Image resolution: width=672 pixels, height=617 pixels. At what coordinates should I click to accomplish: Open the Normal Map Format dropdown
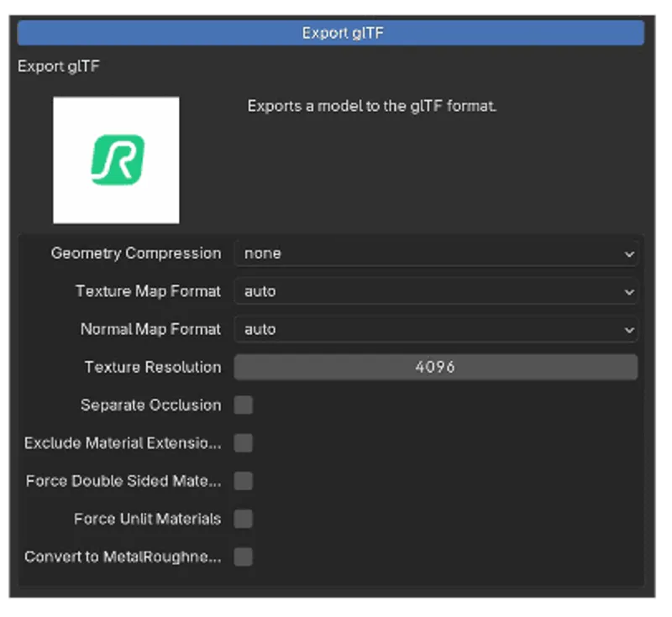(x=436, y=329)
